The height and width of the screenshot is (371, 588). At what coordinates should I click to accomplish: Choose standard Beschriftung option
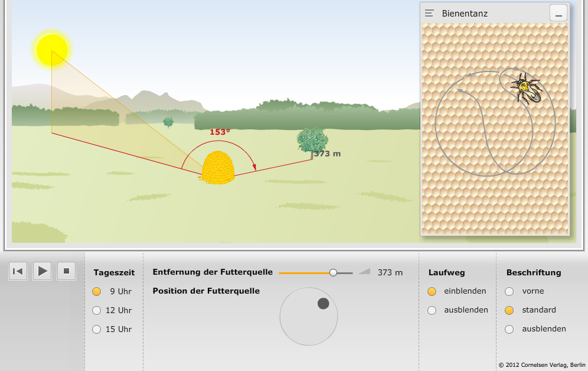click(509, 310)
